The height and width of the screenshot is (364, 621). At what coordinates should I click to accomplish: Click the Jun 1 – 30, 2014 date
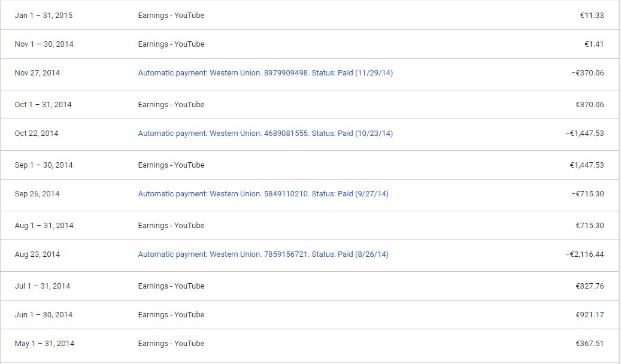click(44, 315)
